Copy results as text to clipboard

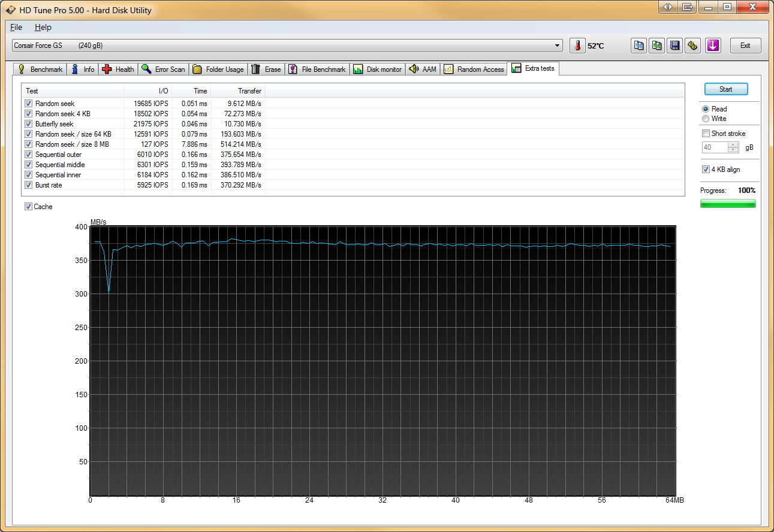click(639, 46)
